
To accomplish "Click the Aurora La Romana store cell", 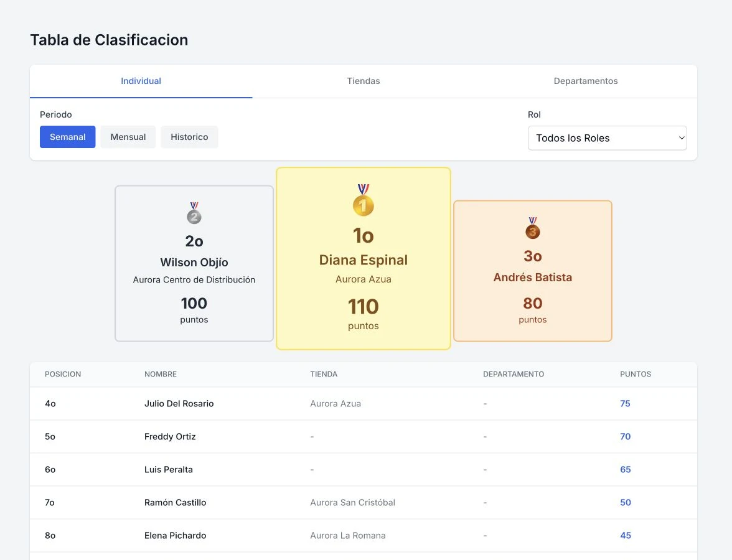I will pos(348,536).
